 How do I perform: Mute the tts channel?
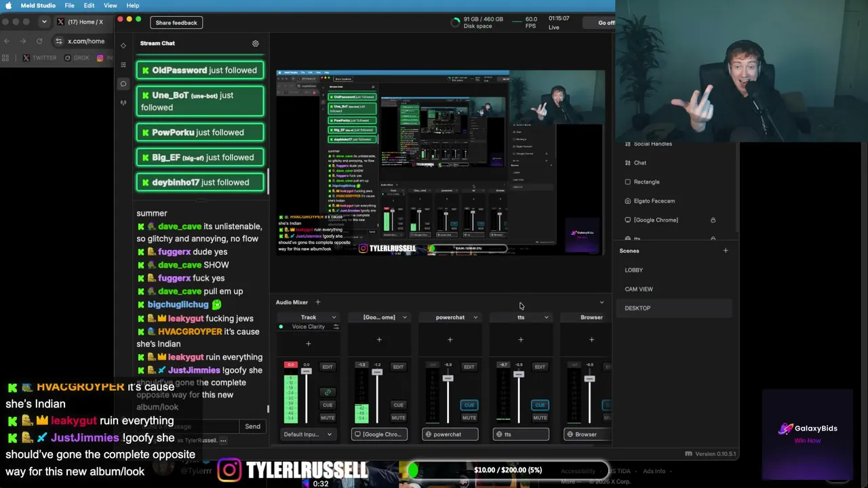540,418
